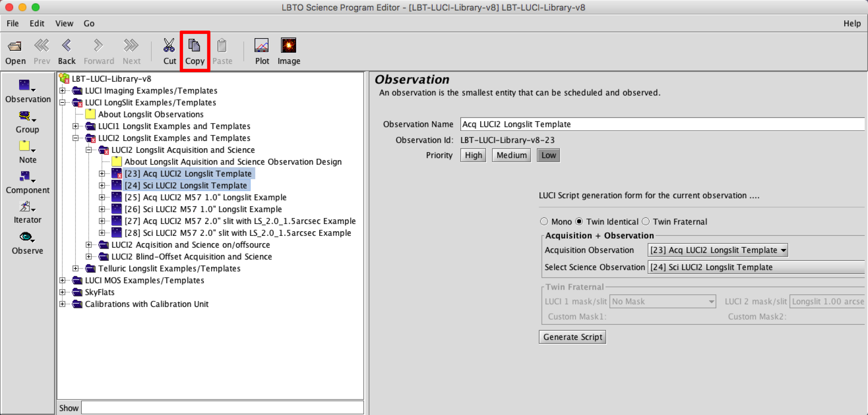Select [27] Acq LUCI2 M57 2.0" slit row

click(240, 221)
